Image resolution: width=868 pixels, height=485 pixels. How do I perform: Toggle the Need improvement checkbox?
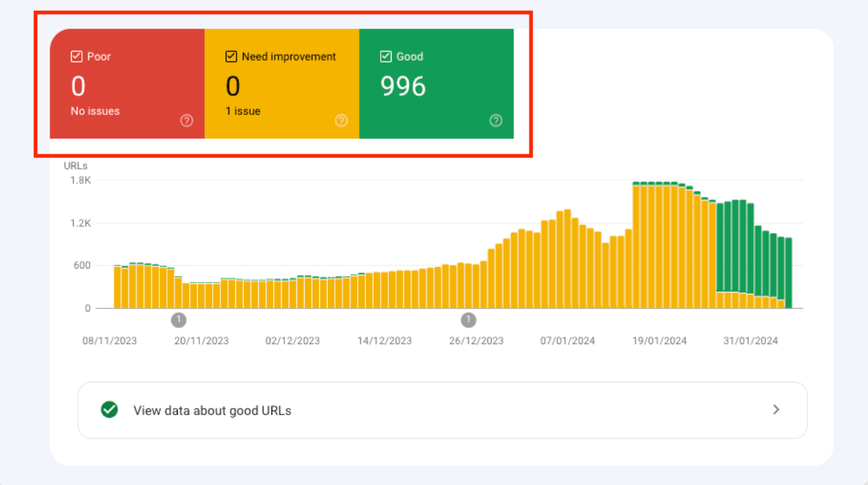(x=232, y=56)
